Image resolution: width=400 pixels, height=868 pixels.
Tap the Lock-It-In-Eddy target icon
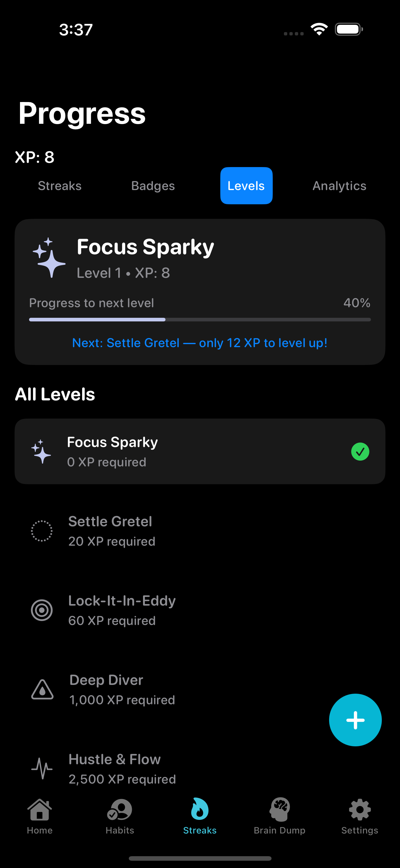click(x=42, y=610)
